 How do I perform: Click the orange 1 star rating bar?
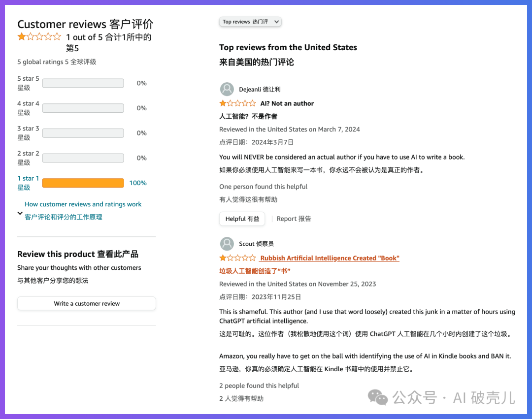(x=83, y=183)
